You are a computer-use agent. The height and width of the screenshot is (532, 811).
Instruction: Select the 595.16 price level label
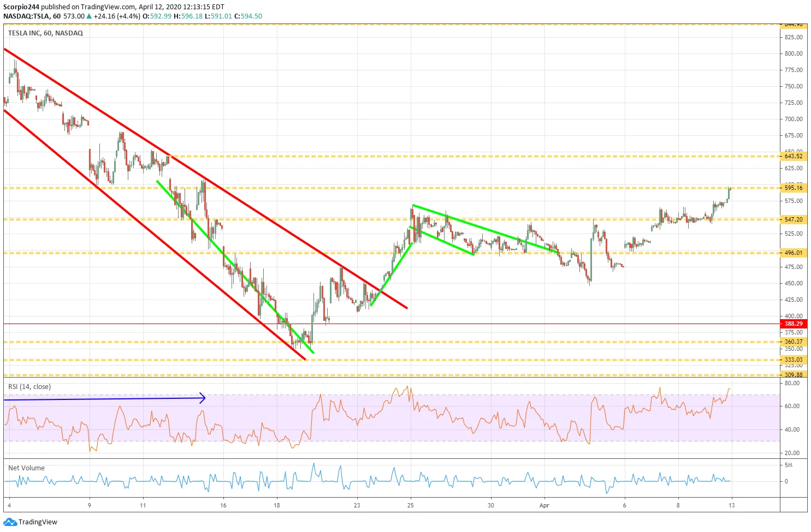(794, 188)
